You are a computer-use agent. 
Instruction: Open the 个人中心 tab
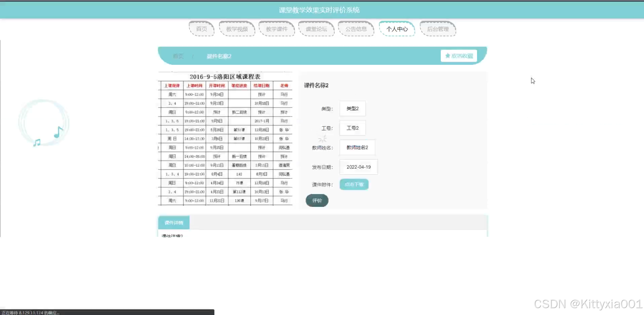[397, 29]
